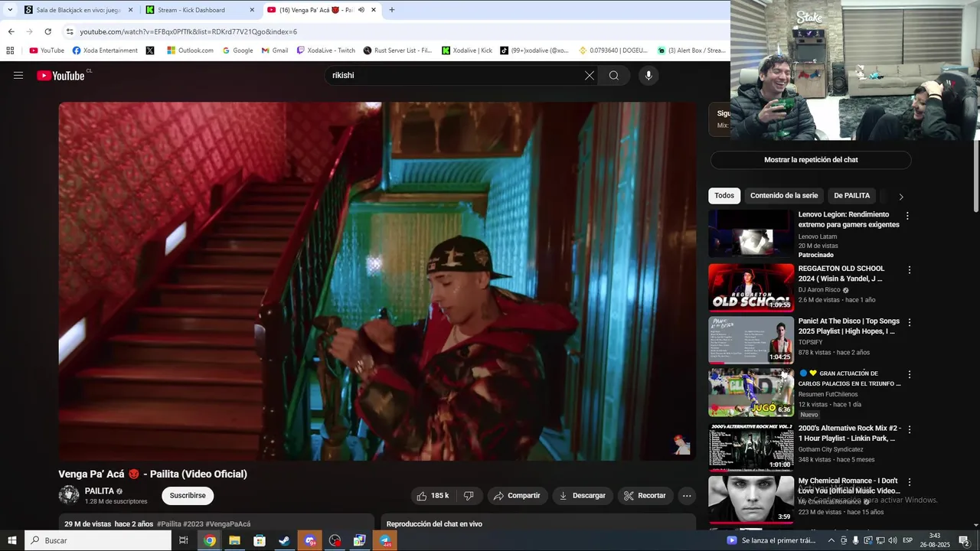Image resolution: width=980 pixels, height=551 pixels.
Task: Click the Recortar clip button
Action: click(x=645, y=495)
